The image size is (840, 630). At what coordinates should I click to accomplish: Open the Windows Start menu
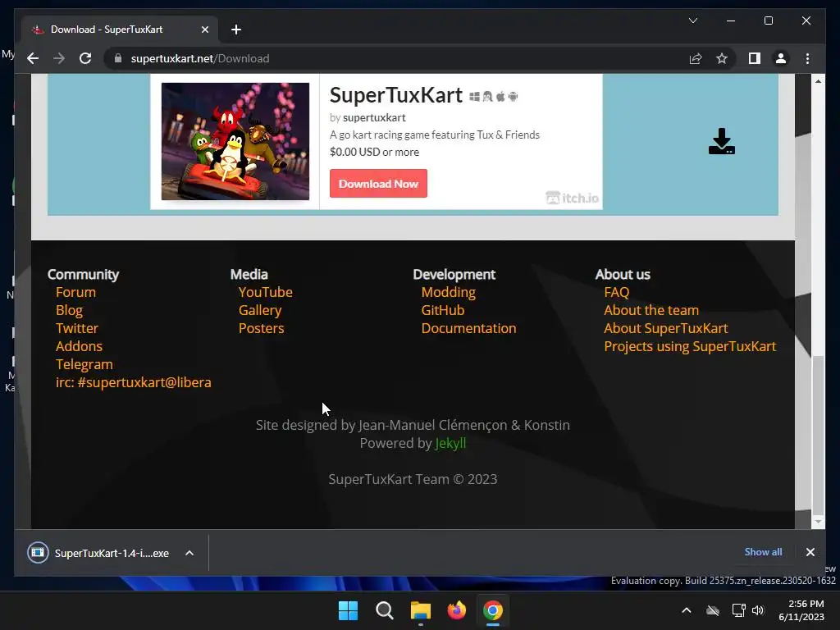348,610
